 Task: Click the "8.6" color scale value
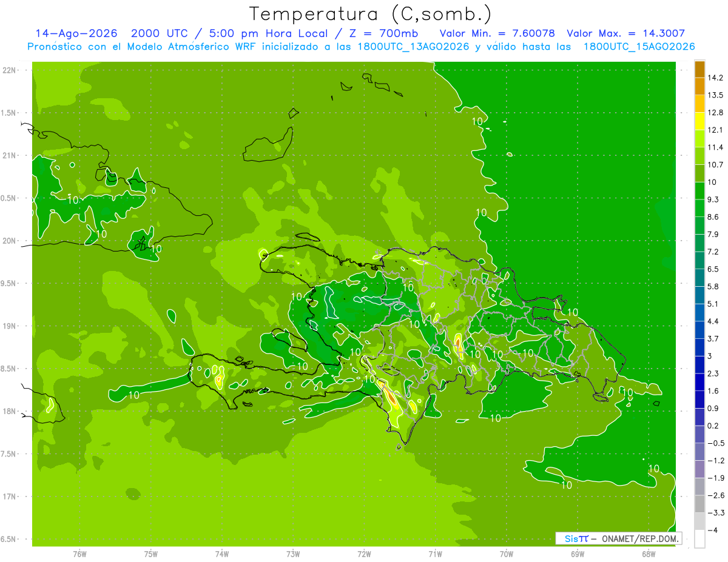tap(713, 217)
